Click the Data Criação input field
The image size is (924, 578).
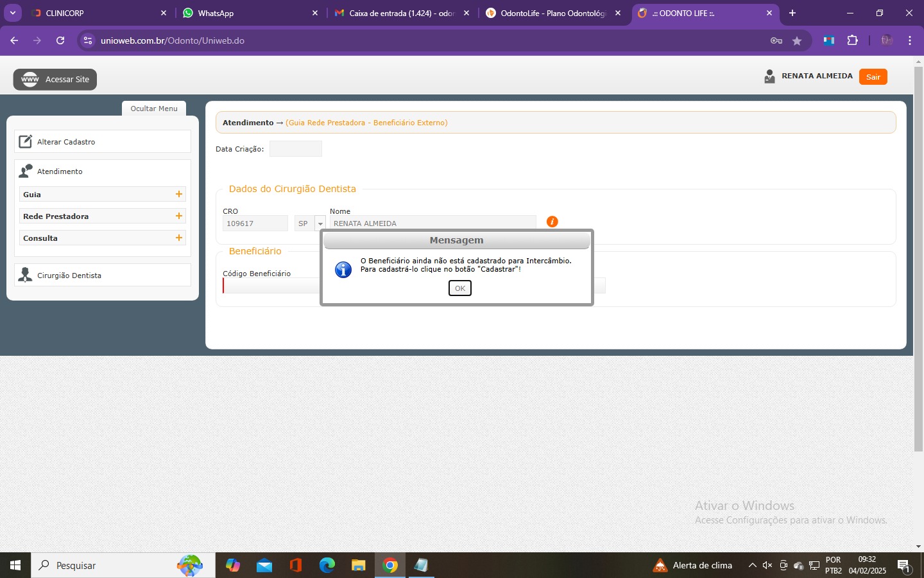(296, 149)
